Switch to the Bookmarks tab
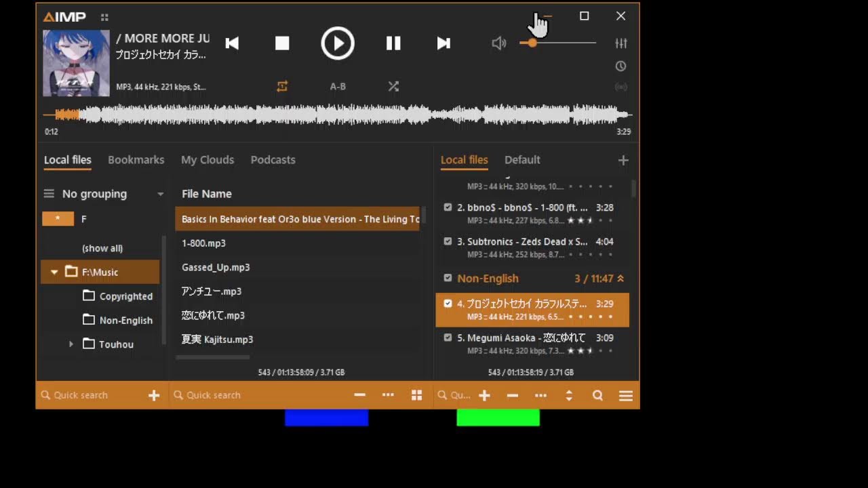868x488 pixels. [x=136, y=160]
